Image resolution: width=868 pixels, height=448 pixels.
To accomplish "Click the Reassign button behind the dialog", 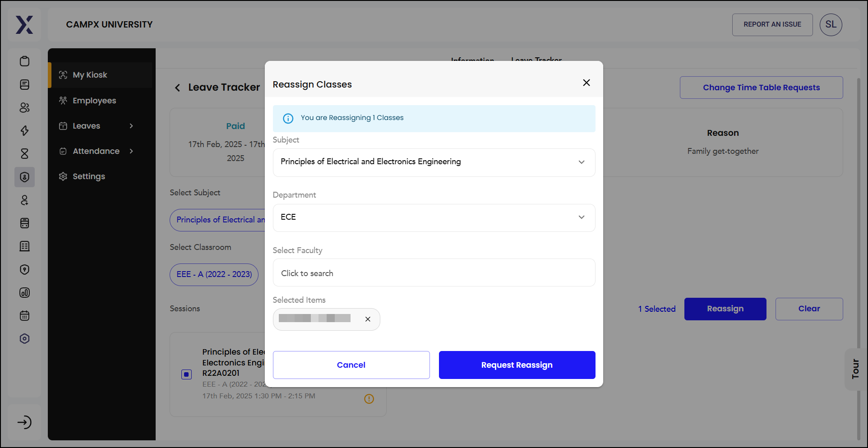I will [x=725, y=309].
